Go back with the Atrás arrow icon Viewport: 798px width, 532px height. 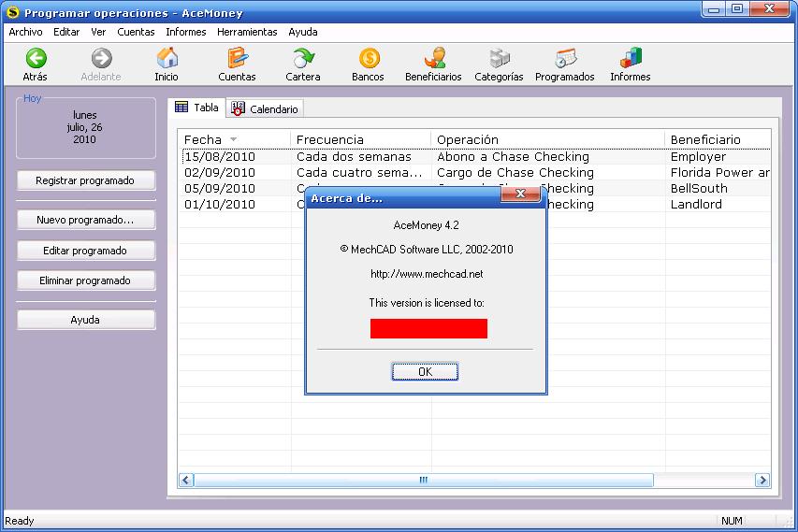click(36, 59)
